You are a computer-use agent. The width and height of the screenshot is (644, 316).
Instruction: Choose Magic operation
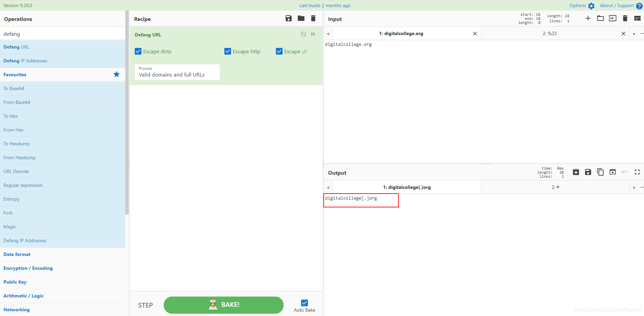tap(63, 227)
